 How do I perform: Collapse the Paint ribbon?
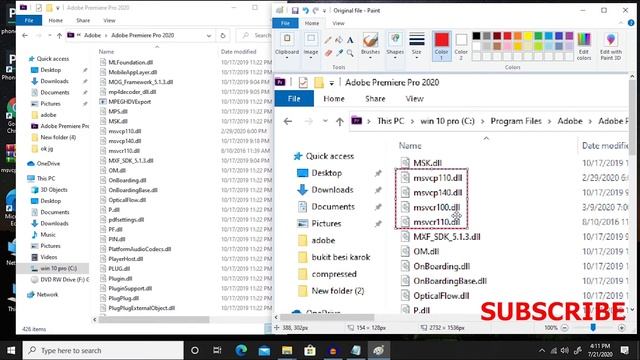pos(620,23)
